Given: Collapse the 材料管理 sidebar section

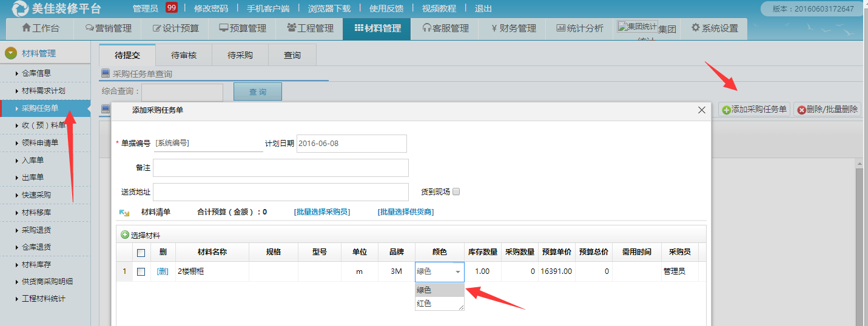Looking at the screenshot, I should 11,53.
